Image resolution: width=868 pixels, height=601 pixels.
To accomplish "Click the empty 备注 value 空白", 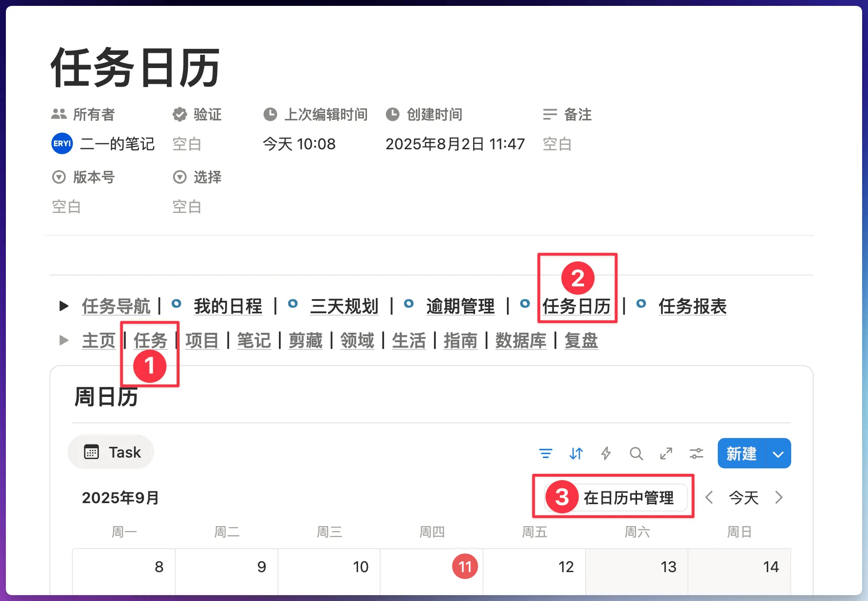I will click(x=557, y=144).
